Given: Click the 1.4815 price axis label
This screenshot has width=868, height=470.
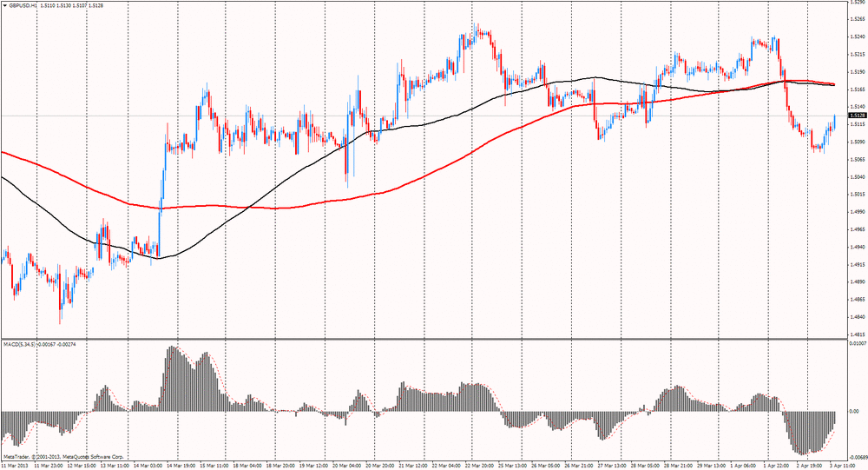Looking at the screenshot, I should point(857,334).
